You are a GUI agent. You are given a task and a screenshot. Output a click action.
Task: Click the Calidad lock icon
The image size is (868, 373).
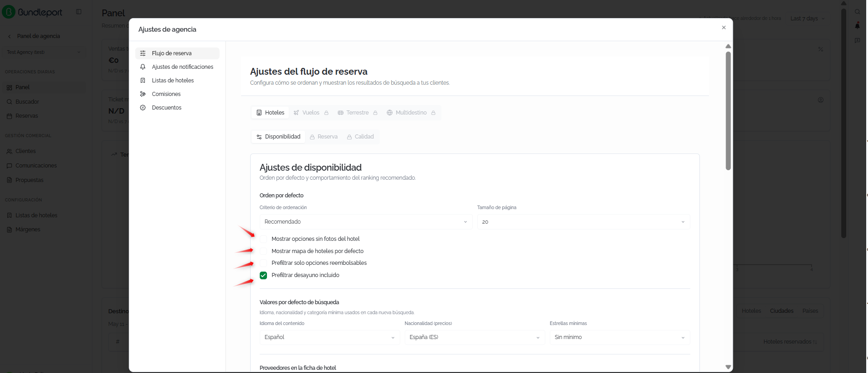pos(349,137)
